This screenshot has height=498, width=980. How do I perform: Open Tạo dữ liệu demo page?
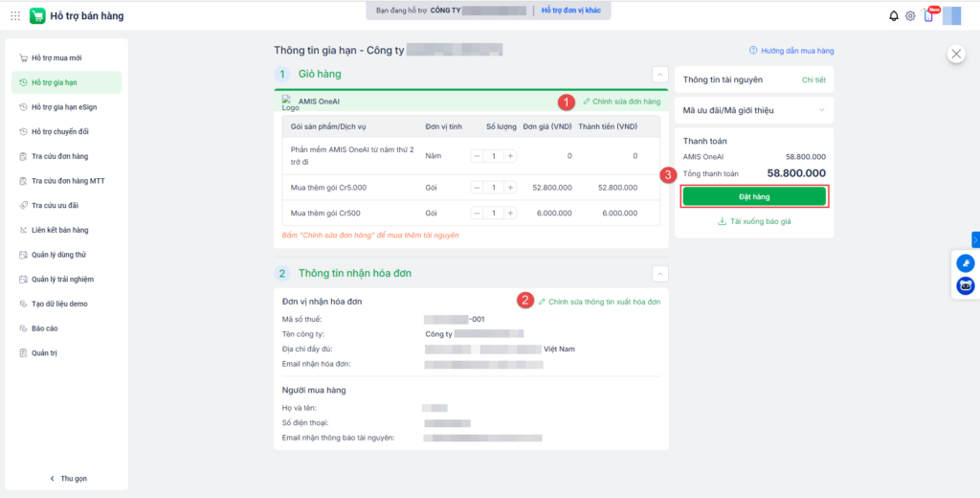(66, 304)
